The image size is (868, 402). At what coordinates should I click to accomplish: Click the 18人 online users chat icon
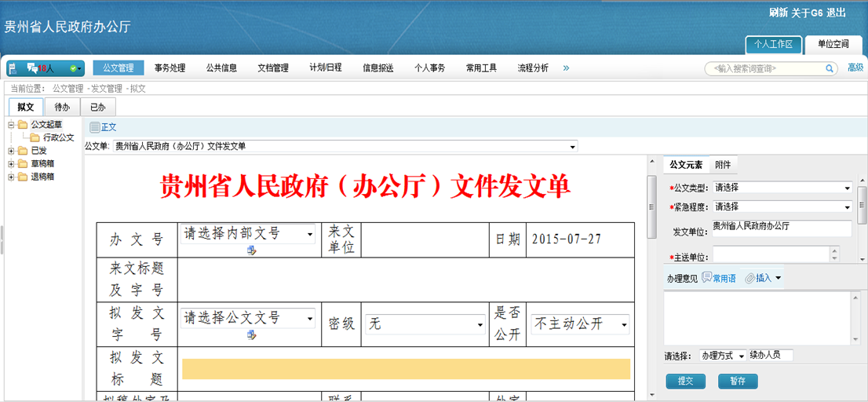[32, 68]
